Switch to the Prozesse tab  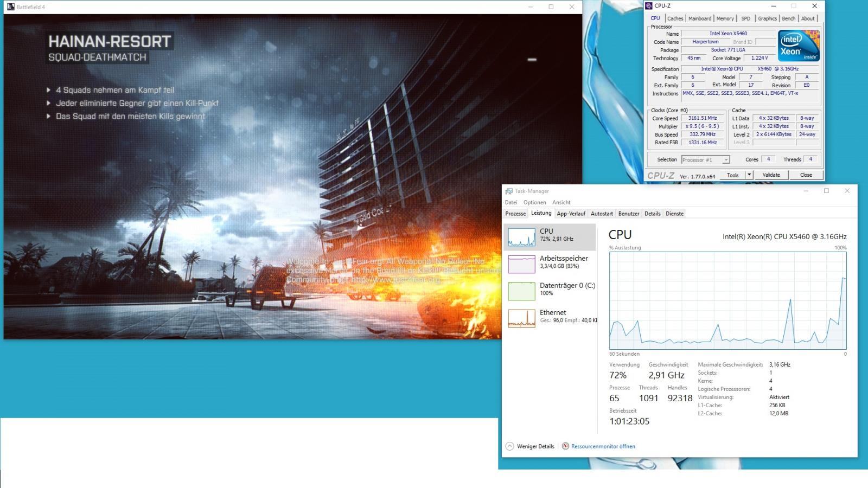click(x=515, y=214)
